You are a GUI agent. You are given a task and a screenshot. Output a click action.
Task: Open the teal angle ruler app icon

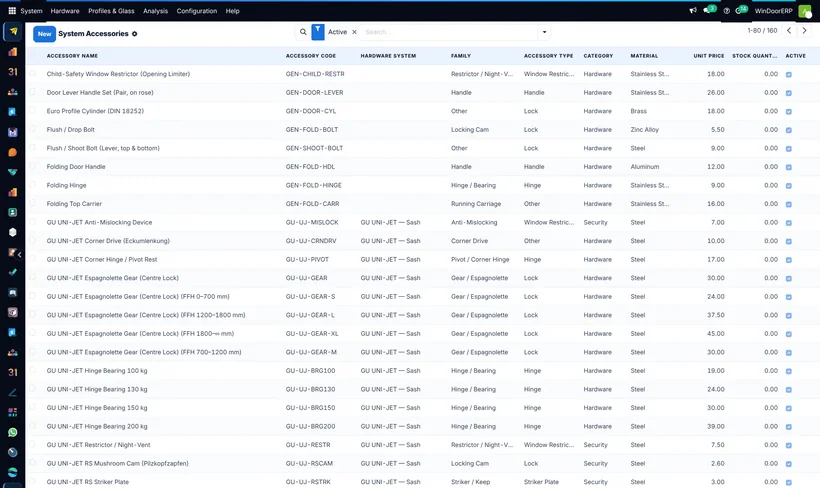[13, 392]
